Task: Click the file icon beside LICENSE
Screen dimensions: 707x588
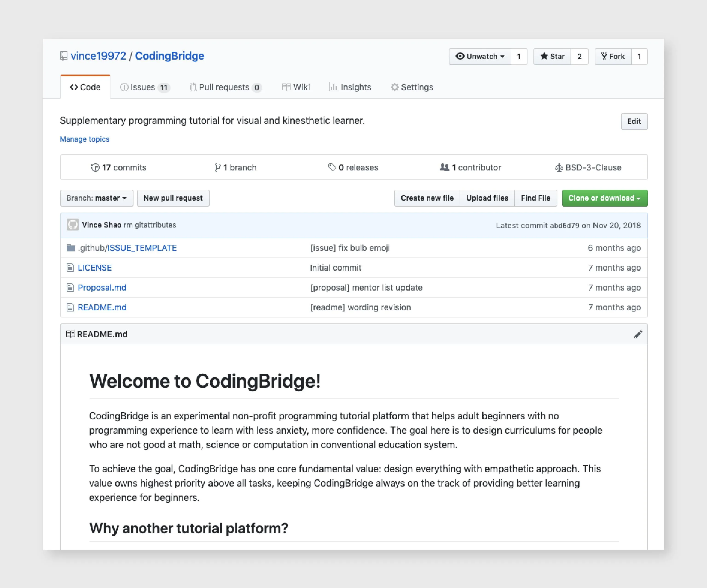Action: pos(70,268)
